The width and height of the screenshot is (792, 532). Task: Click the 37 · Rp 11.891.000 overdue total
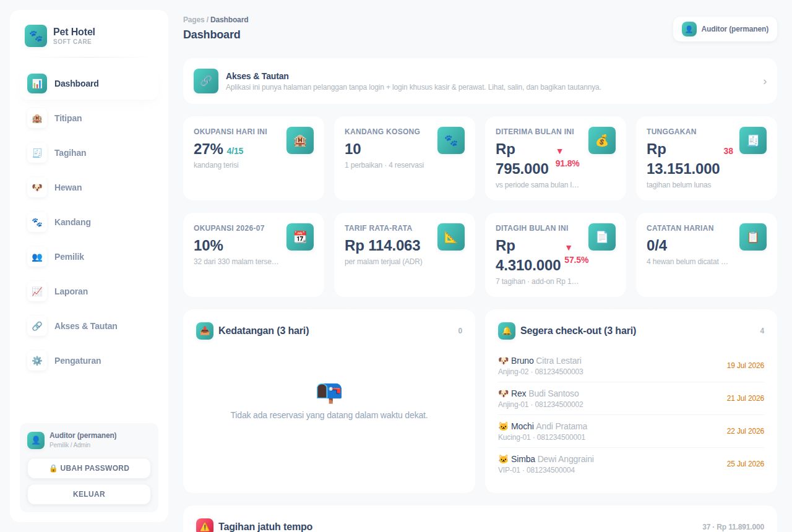pyautogui.click(x=733, y=527)
